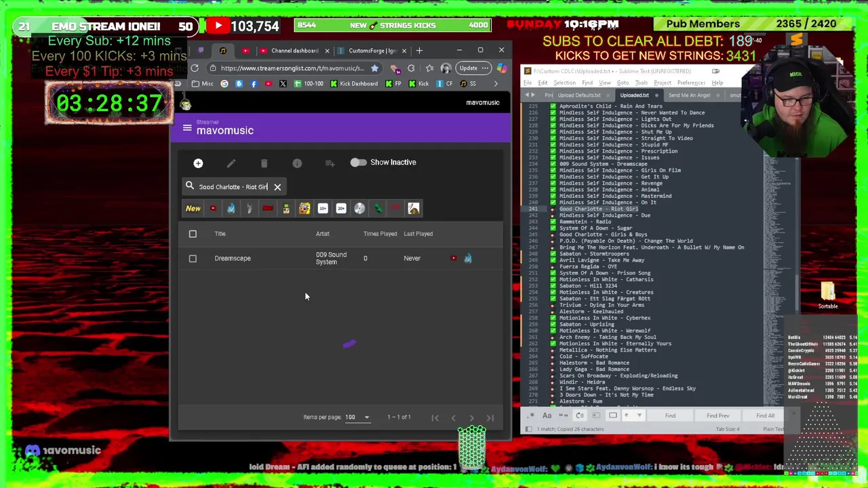Toggle in-selection option in find bar
Viewport: 868px width, 488px height.
click(x=596, y=415)
